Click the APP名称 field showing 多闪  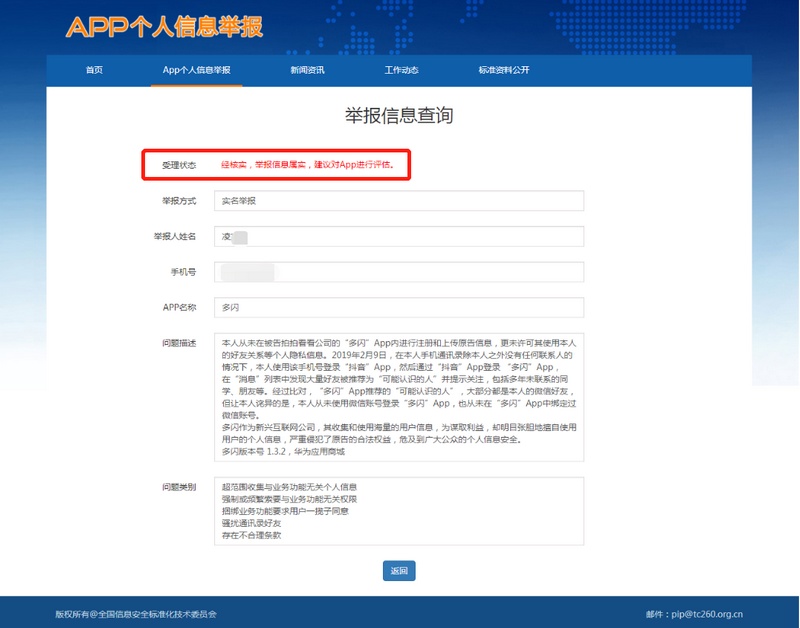pyautogui.click(x=399, y=307)
